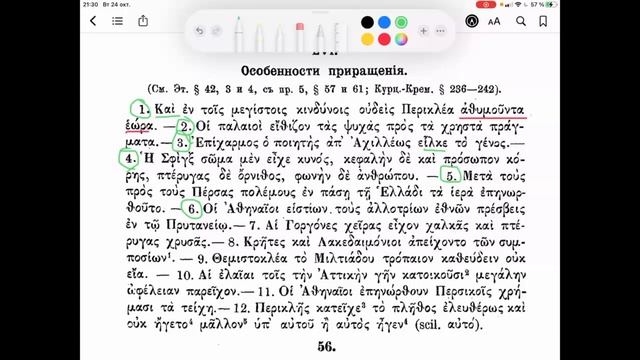Tap the circled sentence number "6."
The height and width of the screenshot is (360, 640).
[x=192, y=209]
